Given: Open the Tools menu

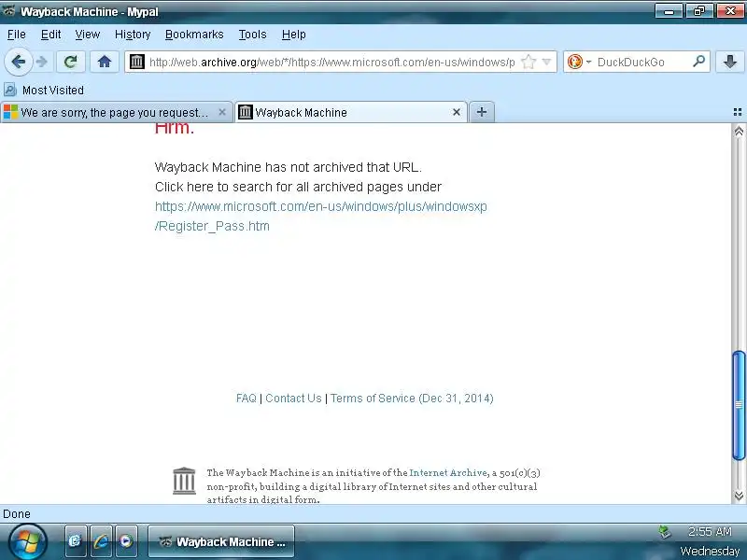Looking at the screenshot, I should pos(252,35).
